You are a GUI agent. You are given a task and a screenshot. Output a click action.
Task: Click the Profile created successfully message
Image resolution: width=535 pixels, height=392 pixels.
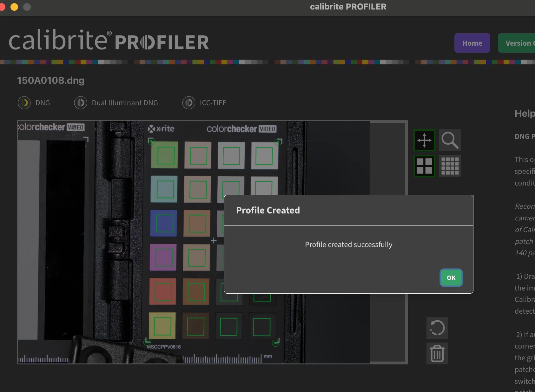[x=349, y=245]
